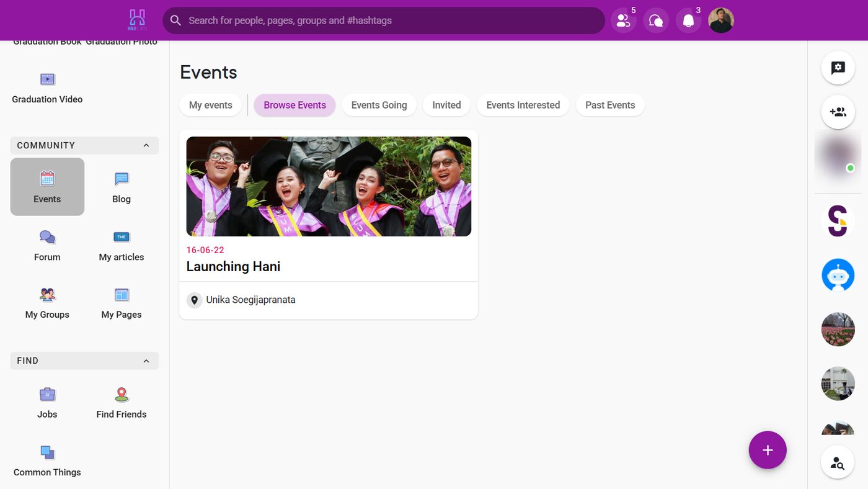Screen dimensions: 868x489
Task: Open the Launching Hani event title
Action: pyautogui.click(x=233, y=266)
